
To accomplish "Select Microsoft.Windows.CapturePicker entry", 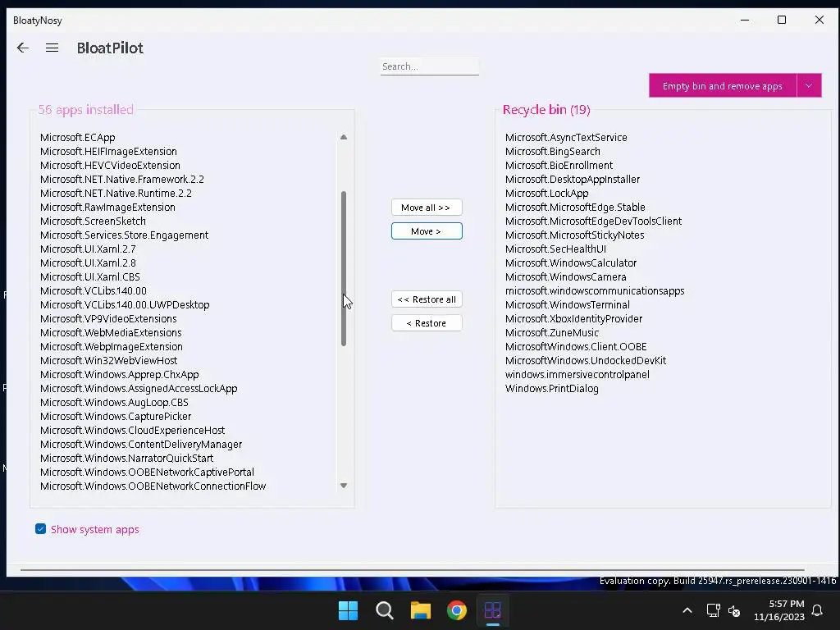I will coord(116,416).
